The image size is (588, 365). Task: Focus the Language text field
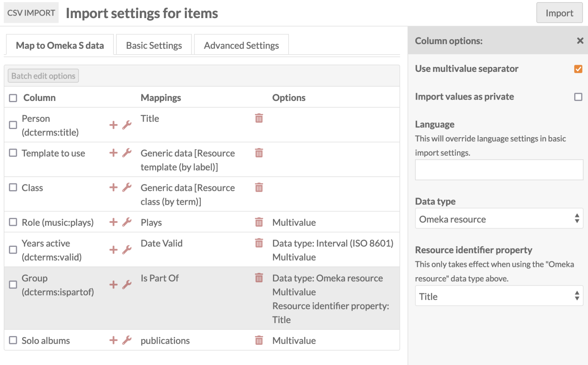coord(499,170)
